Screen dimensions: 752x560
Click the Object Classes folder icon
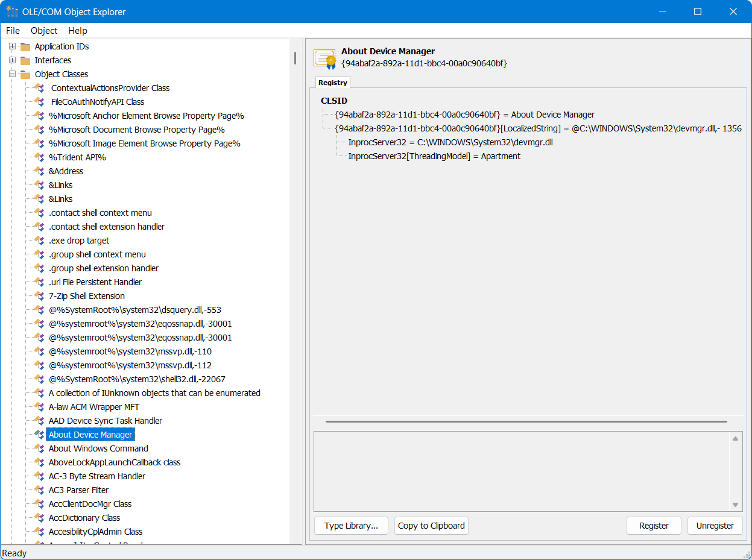click(25, 74)
